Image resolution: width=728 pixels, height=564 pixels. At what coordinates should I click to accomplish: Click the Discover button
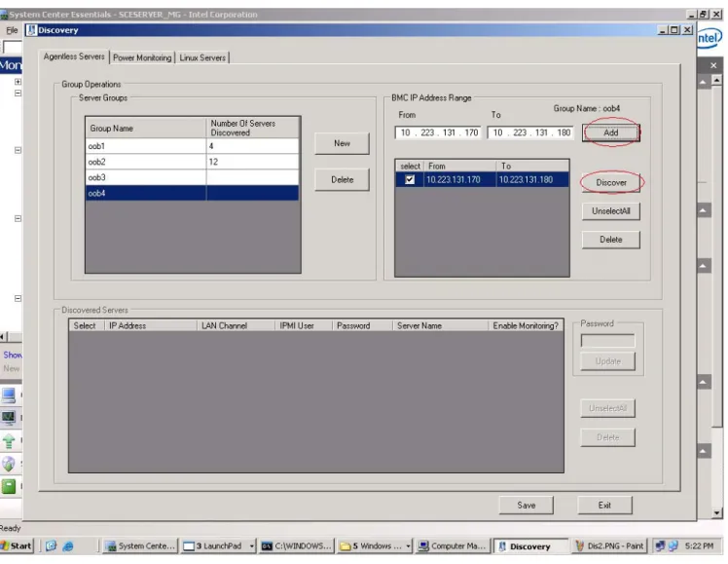(x=611, y=182)
